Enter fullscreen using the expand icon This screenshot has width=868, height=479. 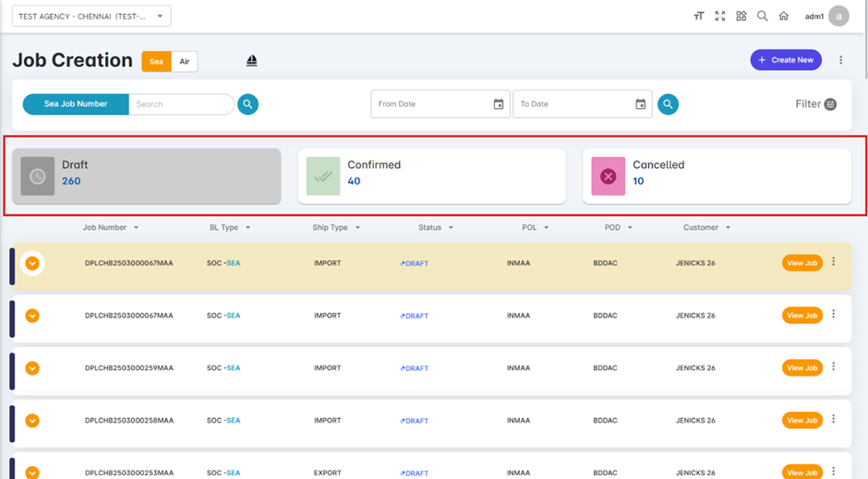[719, 17]
